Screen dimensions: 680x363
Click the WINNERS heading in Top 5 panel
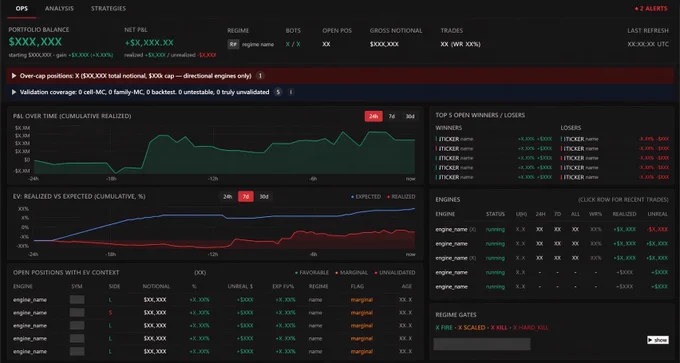[448, 128]
